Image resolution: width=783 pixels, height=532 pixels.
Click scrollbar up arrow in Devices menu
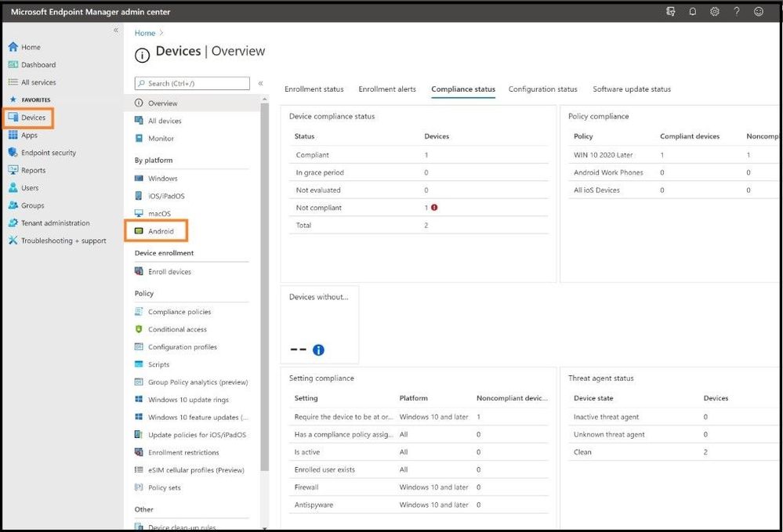(x=265, y=100)
